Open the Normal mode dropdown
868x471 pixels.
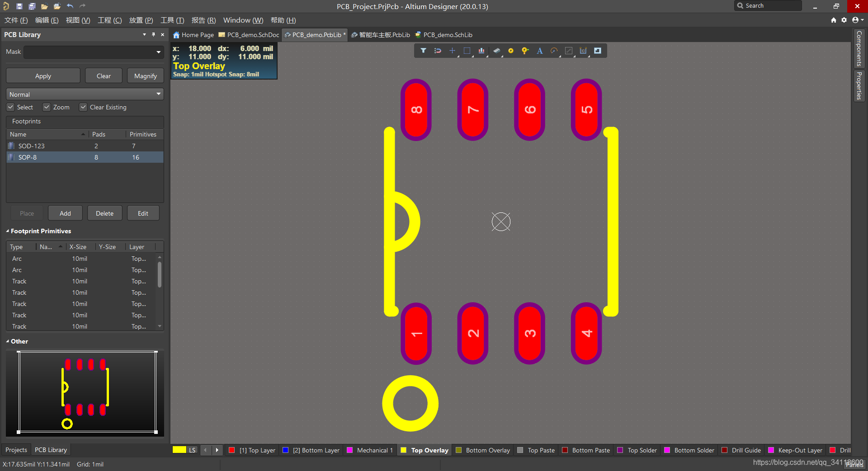click(x=159, y=94)
